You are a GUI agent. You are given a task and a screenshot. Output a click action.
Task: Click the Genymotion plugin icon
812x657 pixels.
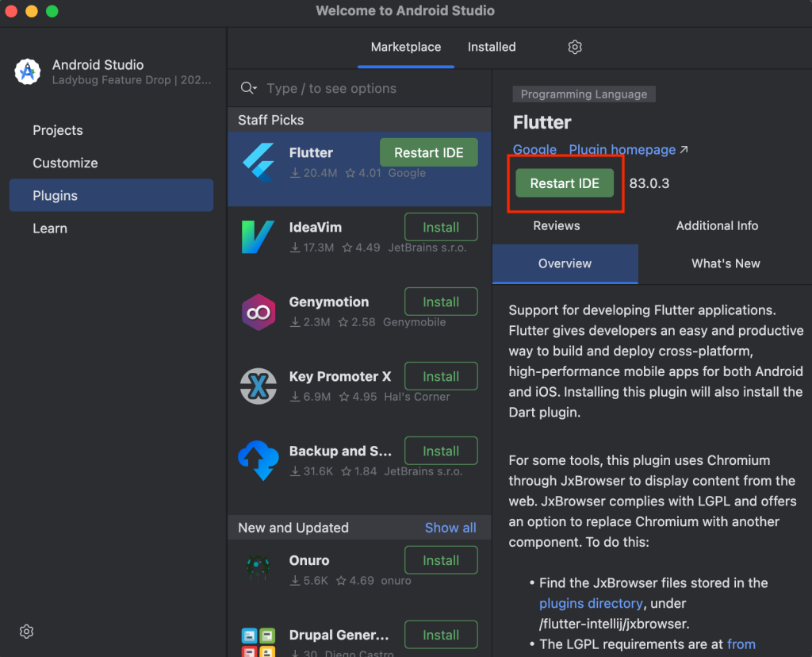[258, 311]
